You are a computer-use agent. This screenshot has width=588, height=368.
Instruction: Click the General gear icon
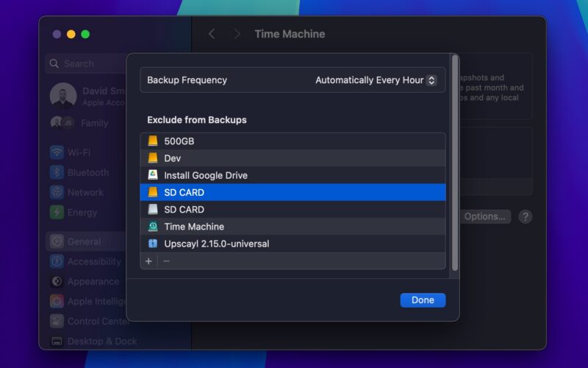pyautogui.click(x=57, y=241)
